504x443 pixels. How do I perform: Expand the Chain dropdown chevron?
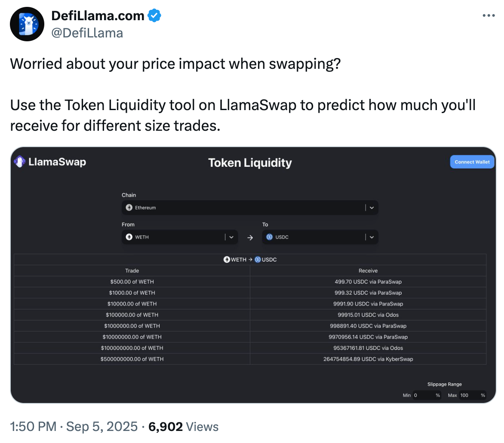tap(372, 208)
